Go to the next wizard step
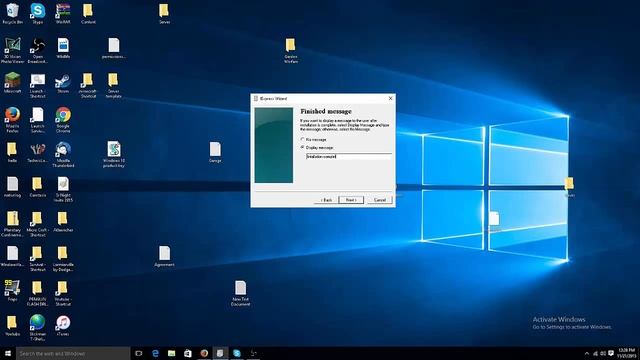Viewport: 640px width, 360px height. (351, 200)
